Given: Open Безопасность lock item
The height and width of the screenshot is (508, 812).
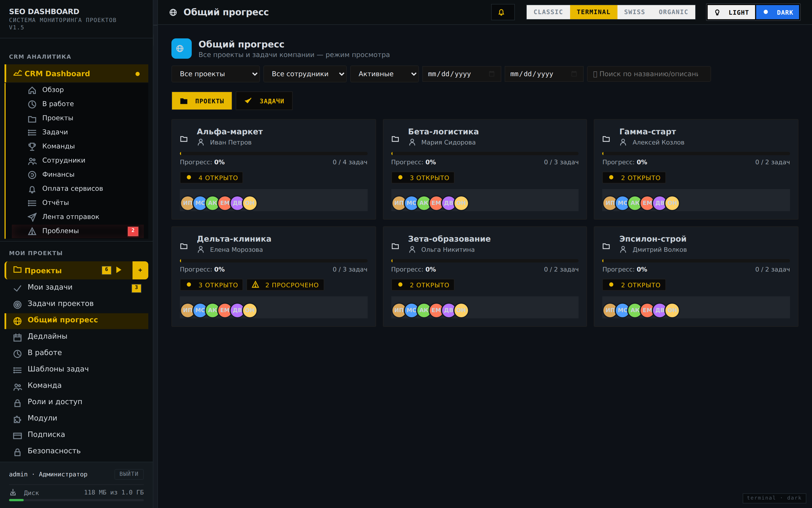Looking at the screenshot, I should (x=76, y=451).
